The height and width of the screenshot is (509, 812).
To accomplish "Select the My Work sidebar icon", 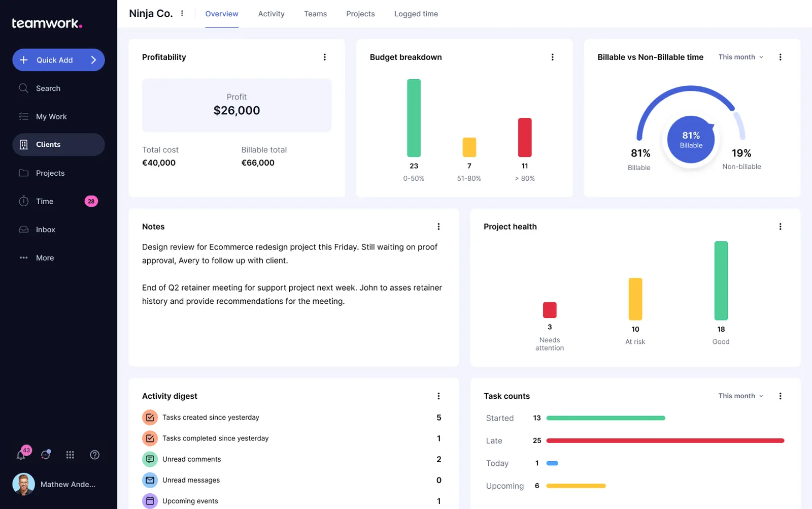I will point(23,116).
